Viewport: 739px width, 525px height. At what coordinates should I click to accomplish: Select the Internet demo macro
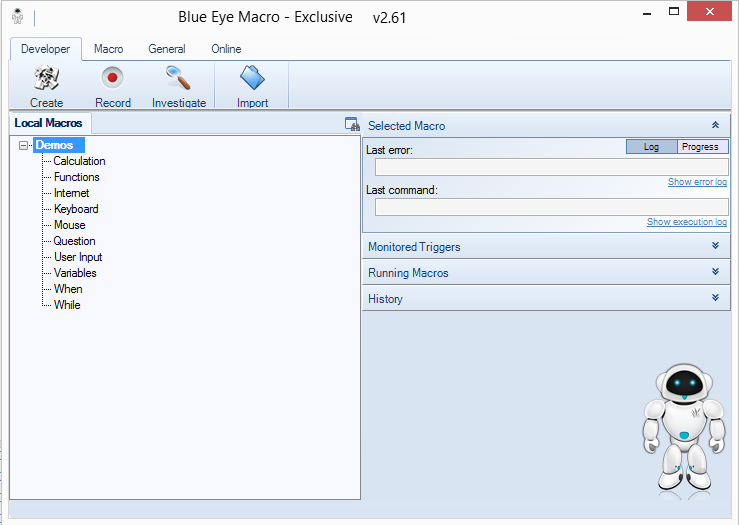[x=71, y=193]
